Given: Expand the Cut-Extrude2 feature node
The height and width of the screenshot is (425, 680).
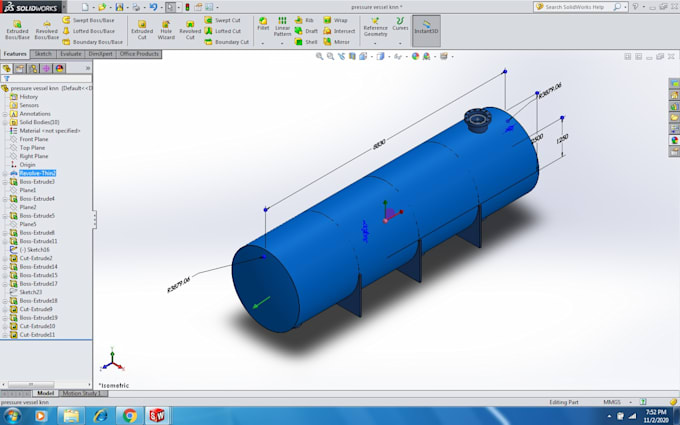Looking at the screenshot, I should pos(5,258).
